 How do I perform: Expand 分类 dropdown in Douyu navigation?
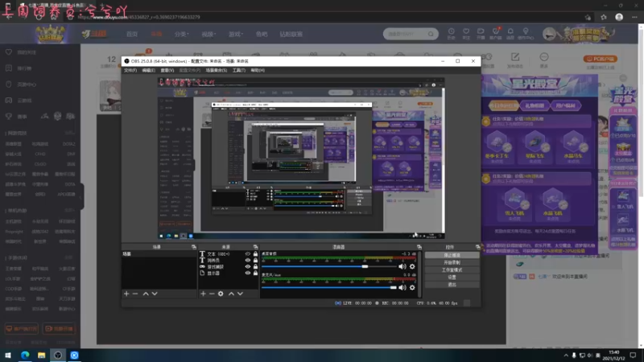pyautogui.click(x=181, y=34)
